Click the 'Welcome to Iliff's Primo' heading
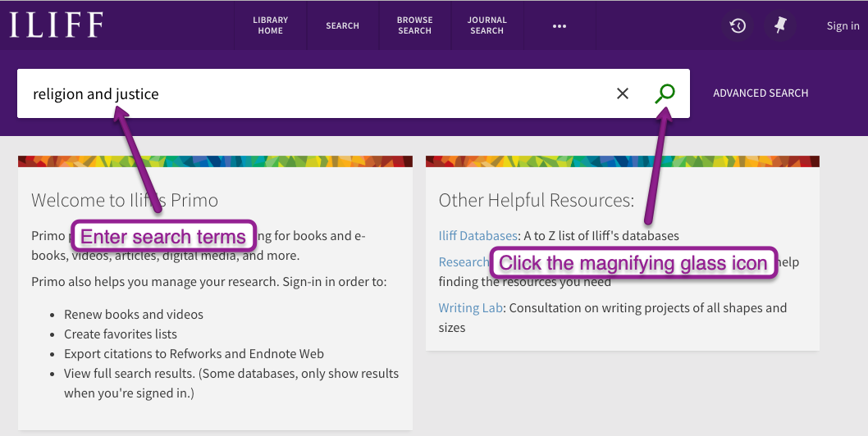Viewport: 868px width, 436px height. [x=125, y=200]
